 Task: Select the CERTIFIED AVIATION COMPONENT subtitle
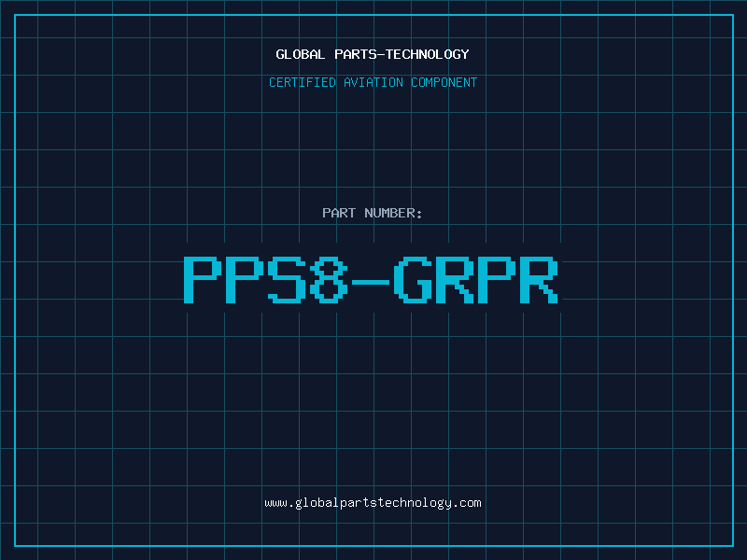(373, 82)
